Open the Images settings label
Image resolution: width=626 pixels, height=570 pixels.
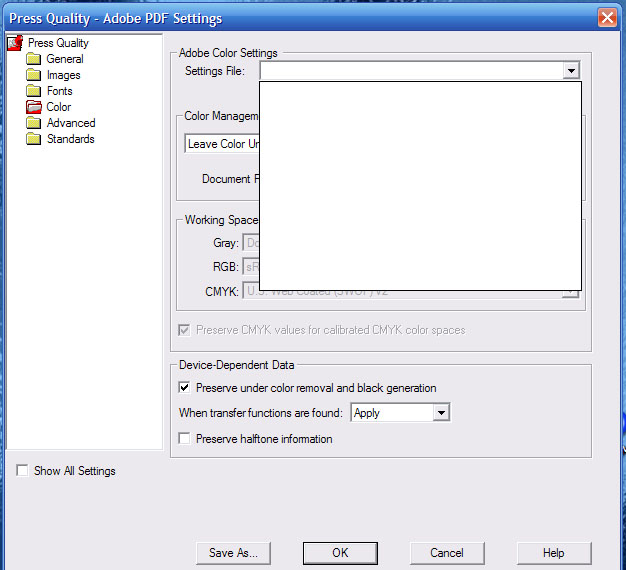point(63,75)
